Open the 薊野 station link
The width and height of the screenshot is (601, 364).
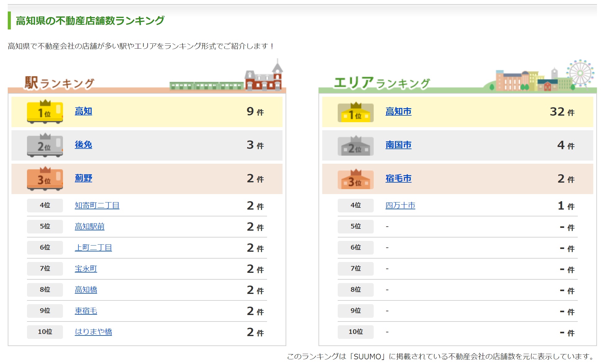[x=83, y=178]
